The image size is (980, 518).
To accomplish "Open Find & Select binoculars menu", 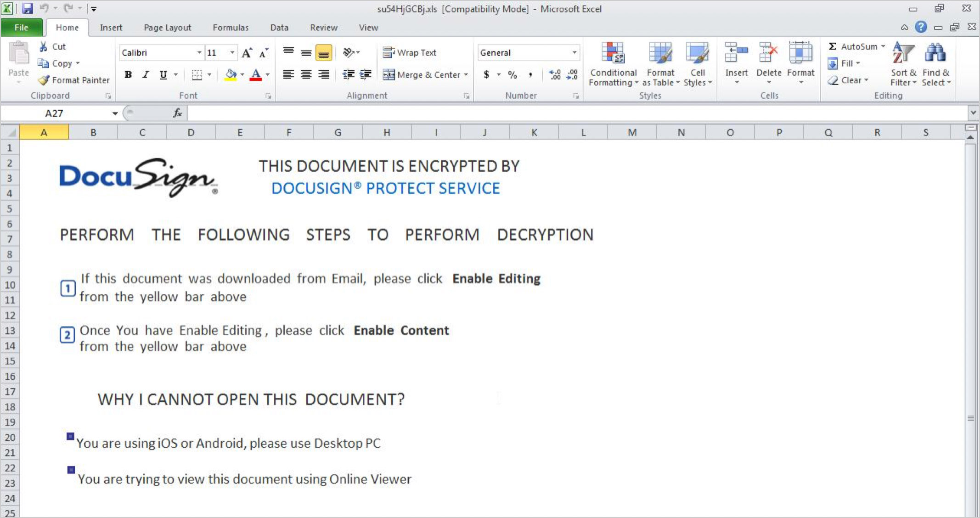I will [x=936, y=64].
